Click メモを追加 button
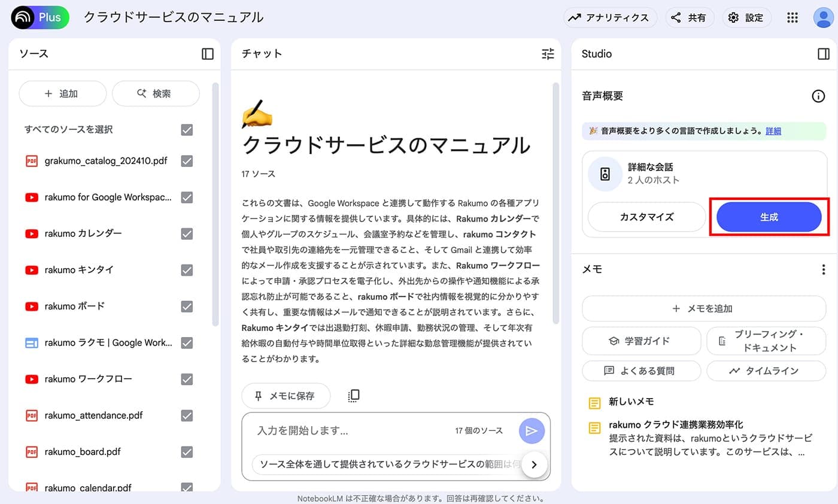This screenshot has height=504, width=838. pos(704,309)
